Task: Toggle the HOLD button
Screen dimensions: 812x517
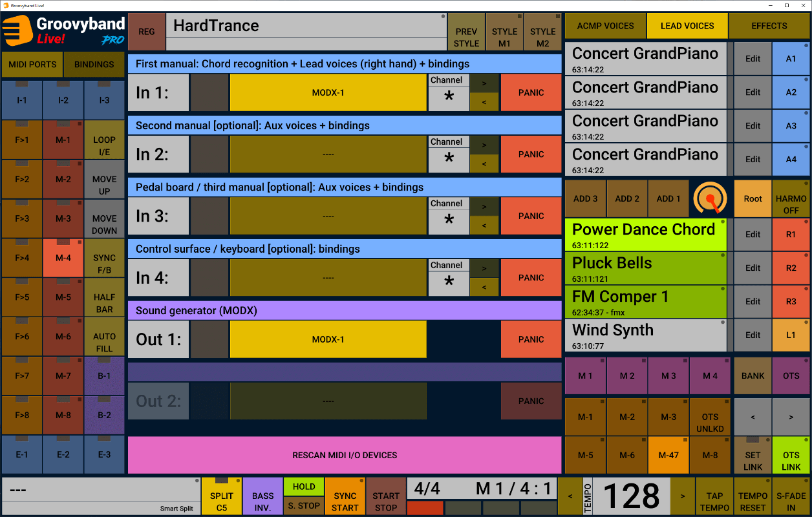Action: tap(304, 487)
